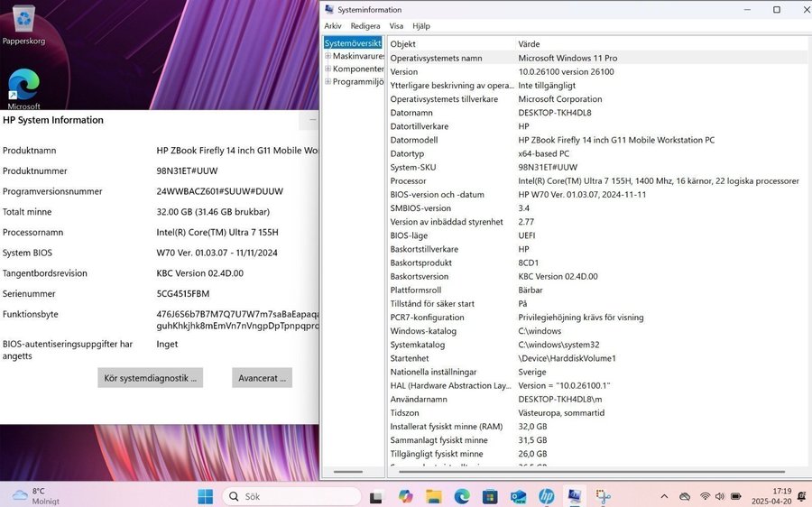This screenshot has width=812, height=507.
Task: Click Totalt minne value 32.00 GB
Action: [x=213, y=212]
